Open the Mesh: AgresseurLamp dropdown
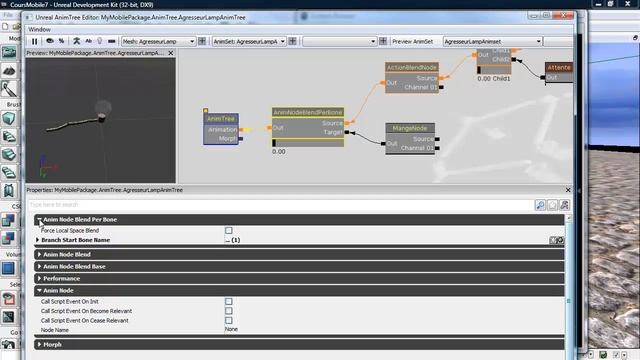This screenshot has height=360, width=640. 158,42
